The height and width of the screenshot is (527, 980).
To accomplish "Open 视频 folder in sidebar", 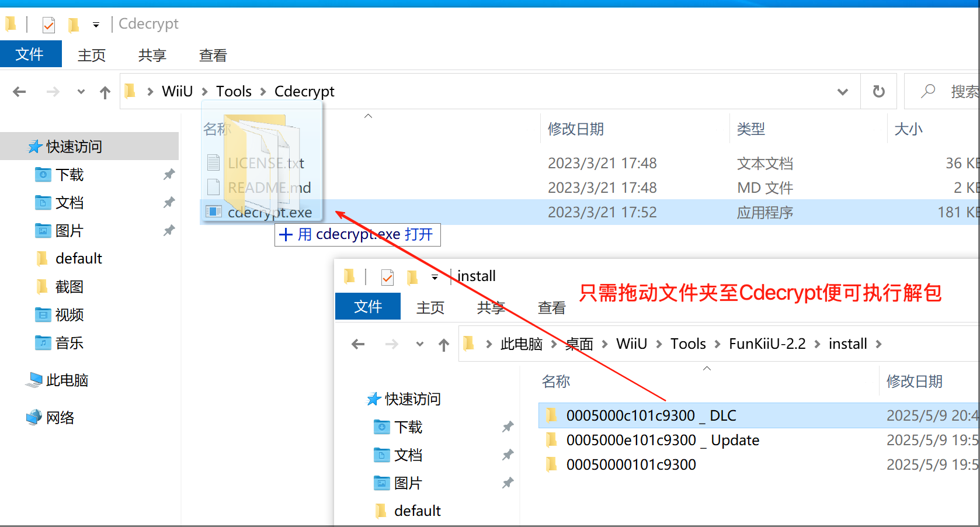I will (x=69, y=314).
